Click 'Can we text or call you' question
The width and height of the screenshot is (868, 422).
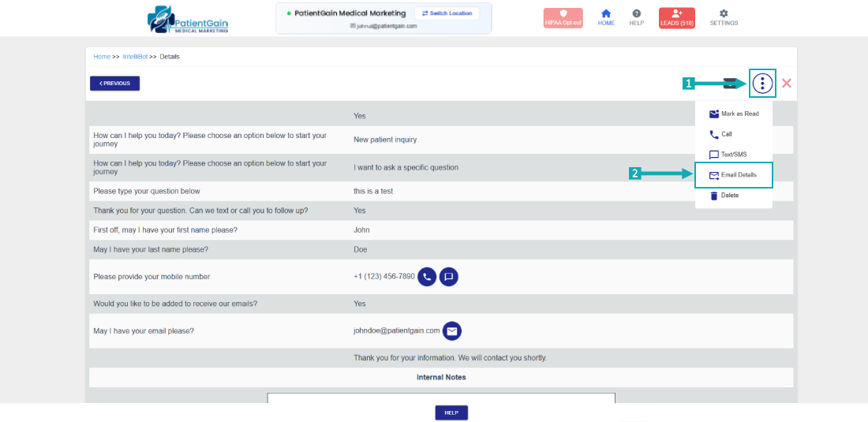pyautogui.click(x=200, y=211)
